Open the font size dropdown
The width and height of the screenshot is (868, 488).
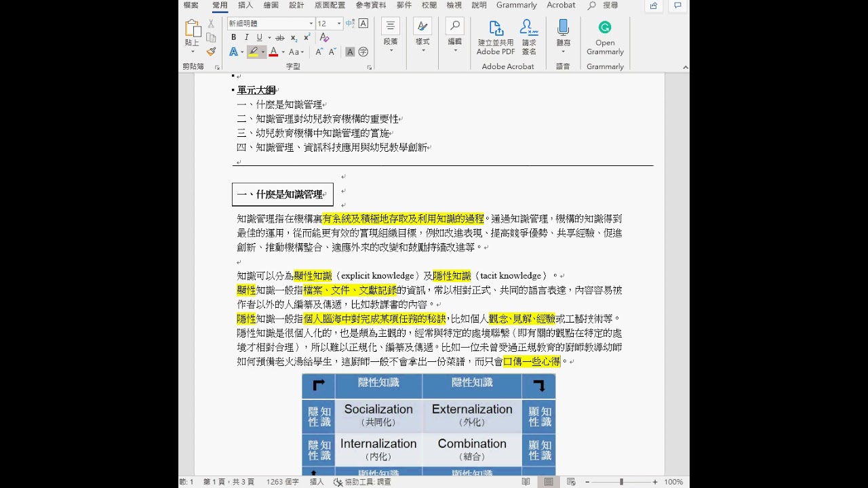click(339, 23)
